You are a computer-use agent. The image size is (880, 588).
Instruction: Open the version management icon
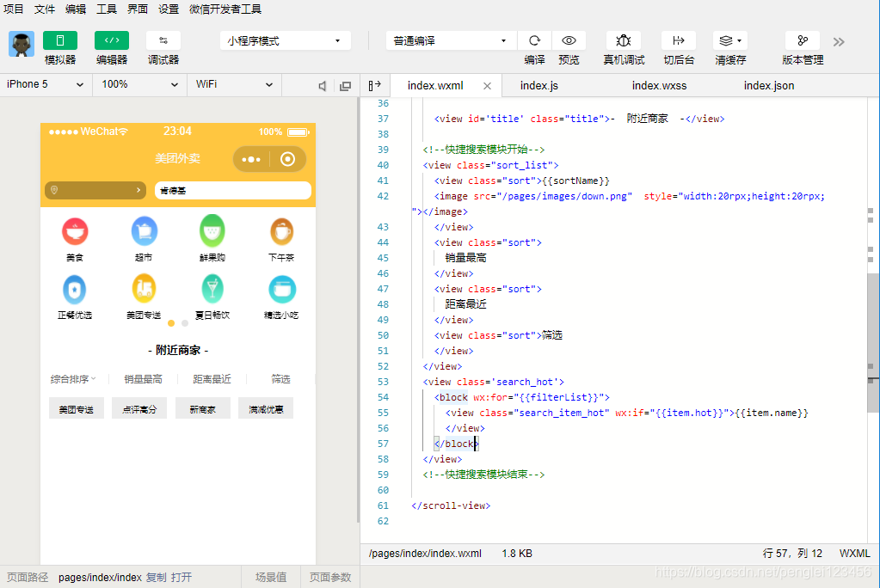pyautogui.click(x=803, y=40)
